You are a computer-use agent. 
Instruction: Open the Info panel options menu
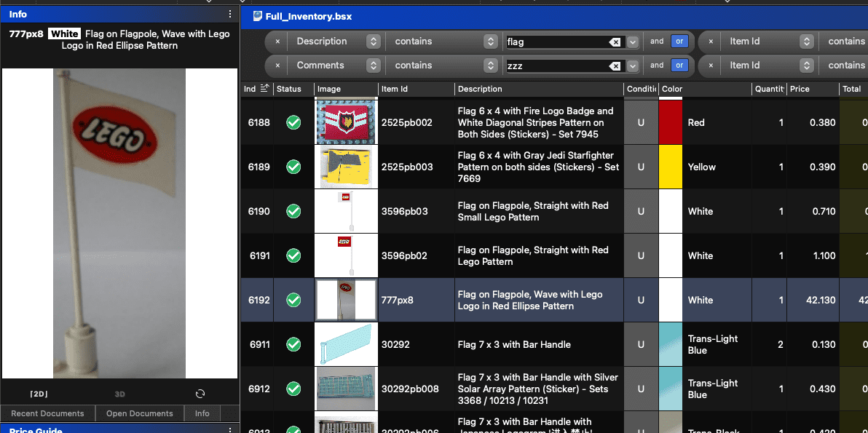(x=229, y=14)
